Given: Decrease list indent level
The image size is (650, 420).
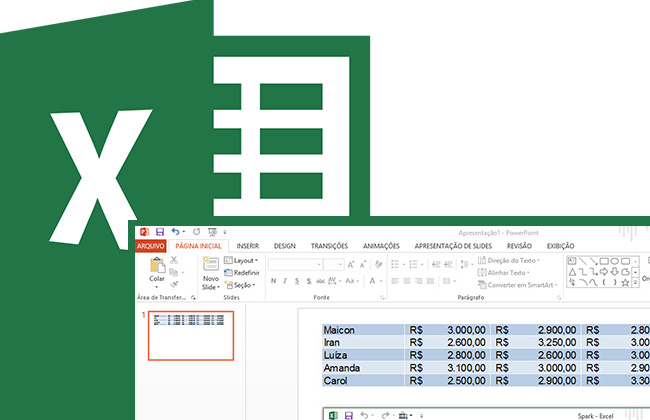Looking at the screenshot, I should [436, 264].
